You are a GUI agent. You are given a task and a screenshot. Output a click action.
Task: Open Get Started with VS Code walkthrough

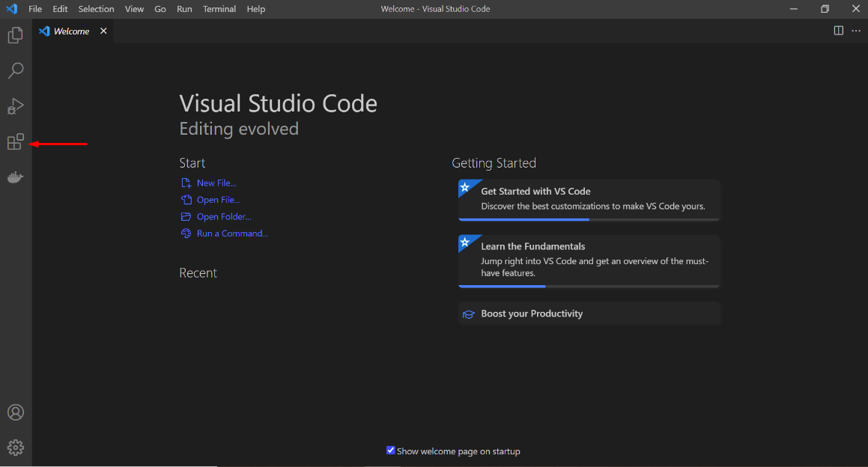(589, 200)
